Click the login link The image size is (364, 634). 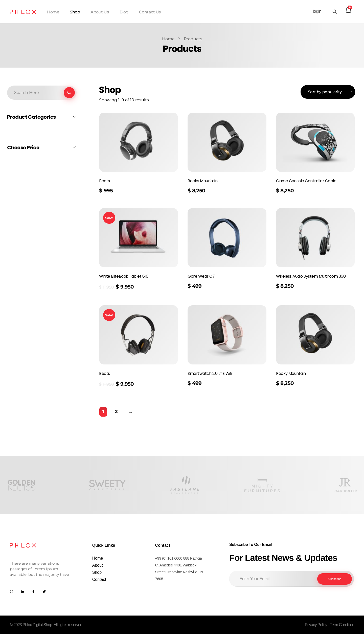(317, 11)
